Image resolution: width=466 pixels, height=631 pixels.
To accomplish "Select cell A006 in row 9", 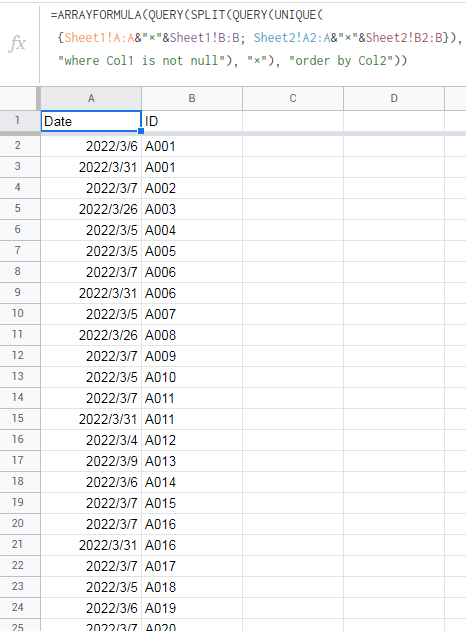I will pyautogui.click(x=192, y=293).
